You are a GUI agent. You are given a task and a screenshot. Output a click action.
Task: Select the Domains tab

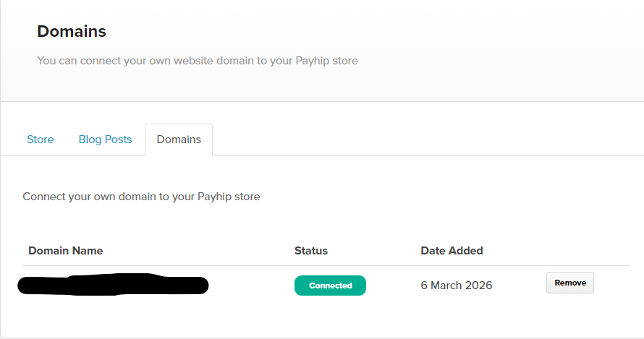179,140
